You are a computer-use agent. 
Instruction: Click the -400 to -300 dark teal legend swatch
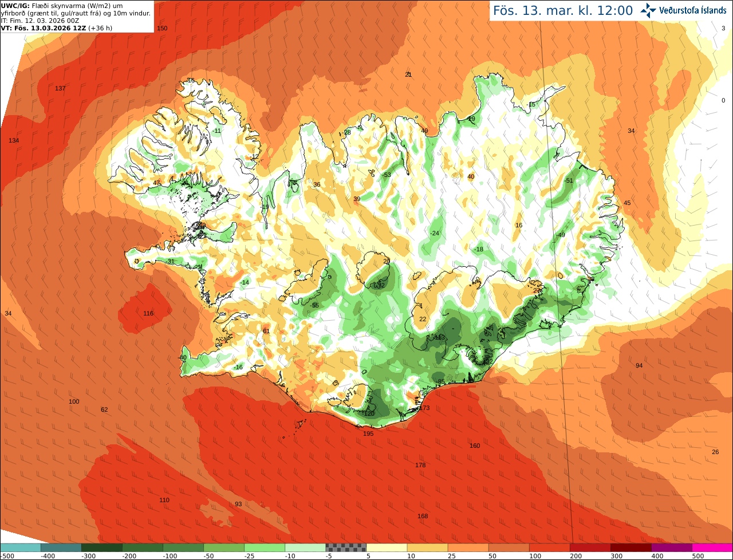pyautogui.click(x=61, y=547)
